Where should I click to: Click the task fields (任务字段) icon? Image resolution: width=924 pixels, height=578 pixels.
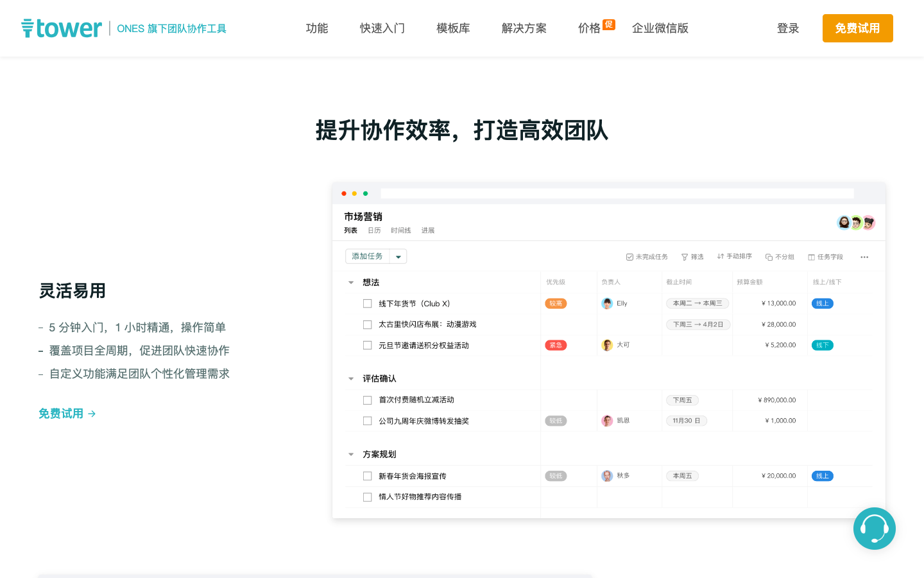tap(811, 257)
